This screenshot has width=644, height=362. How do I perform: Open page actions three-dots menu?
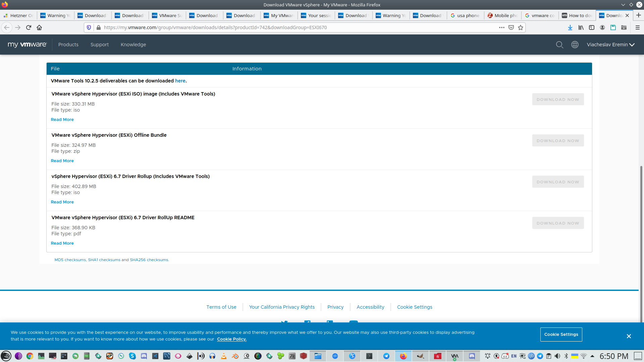(x=501, y=27)
